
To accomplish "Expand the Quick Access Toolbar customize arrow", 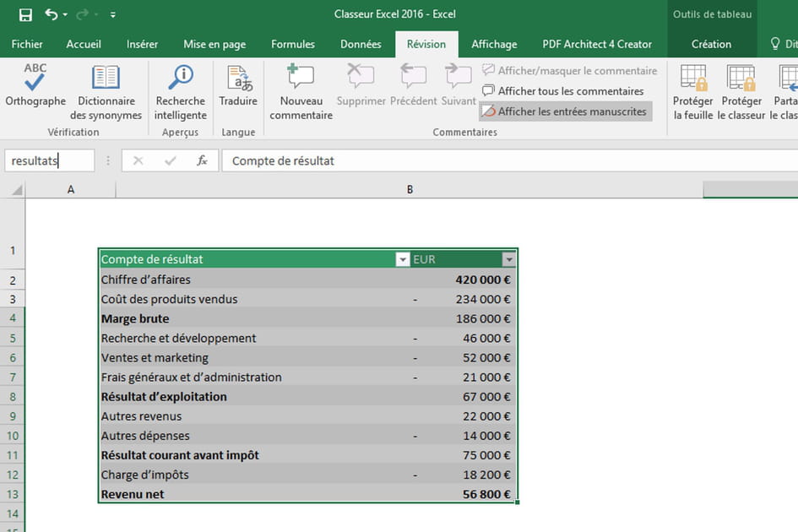I will pyautogui.click(x=113, y=14).
